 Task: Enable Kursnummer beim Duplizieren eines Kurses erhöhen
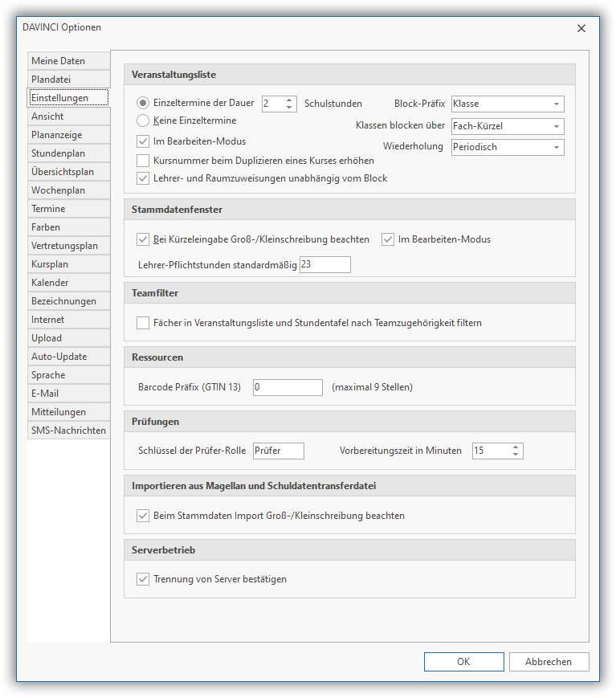[143, 160]
